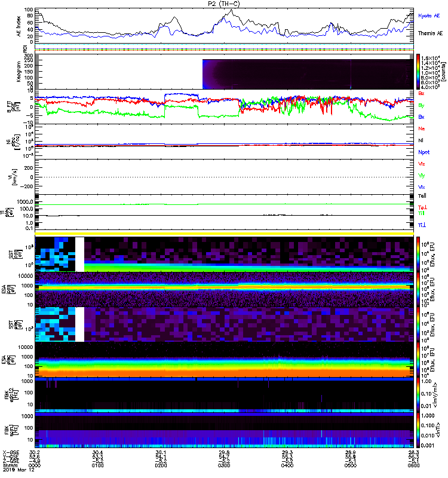Click the X-GSE value 28.9
The height and width of the screenshot is (478, 448).
[351, 452]
